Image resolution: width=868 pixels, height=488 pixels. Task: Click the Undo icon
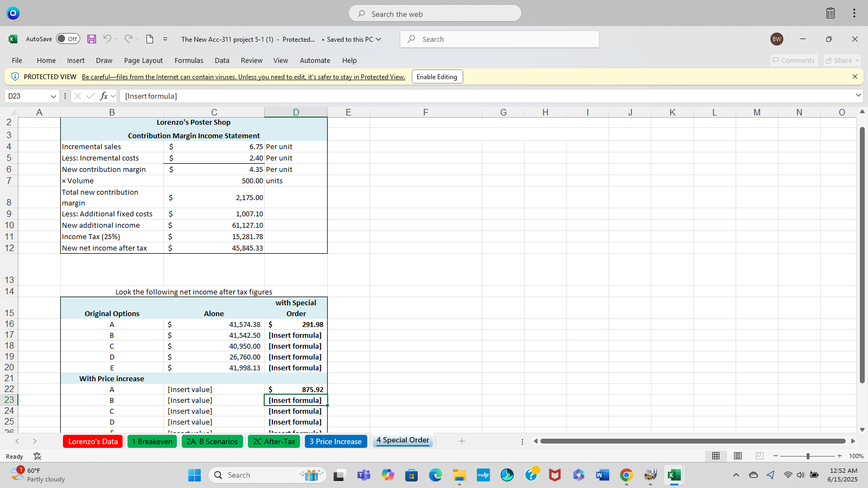point(107,39)
